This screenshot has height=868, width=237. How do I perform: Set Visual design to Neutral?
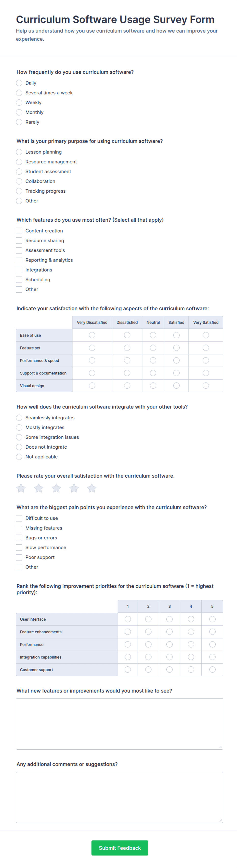click(x=153, y=386)
